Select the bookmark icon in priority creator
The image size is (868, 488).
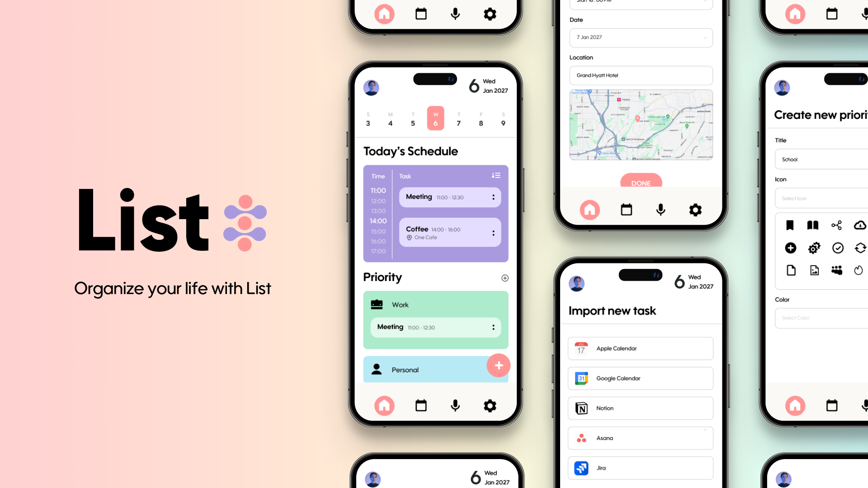click(x=791, y=225)
